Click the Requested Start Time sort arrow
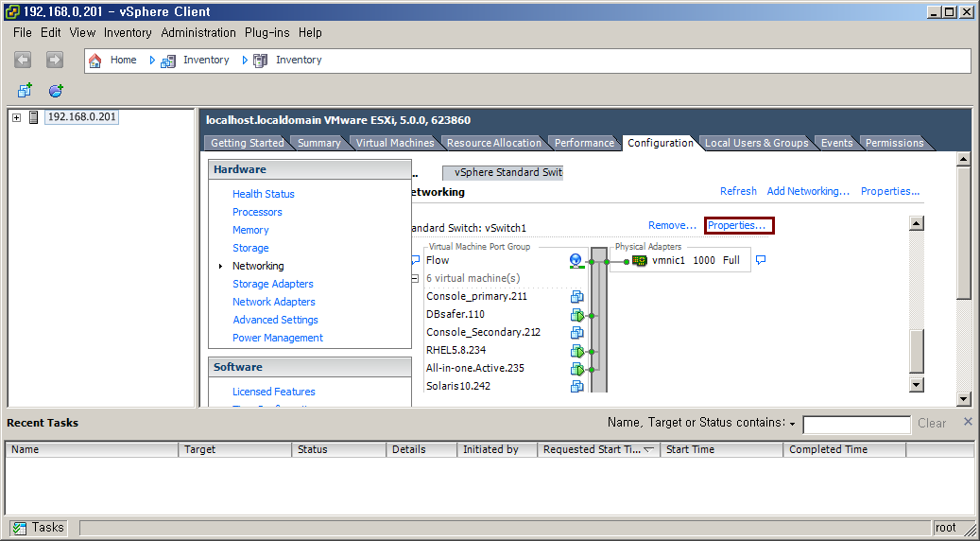The image size is (980, 541). tap(648, 449)
